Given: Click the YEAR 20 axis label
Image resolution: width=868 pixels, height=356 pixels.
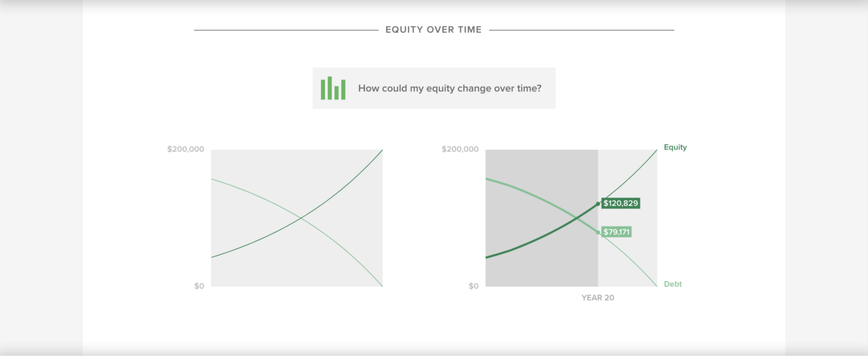Looking at the screenshot, I should [x=598, y=298].
